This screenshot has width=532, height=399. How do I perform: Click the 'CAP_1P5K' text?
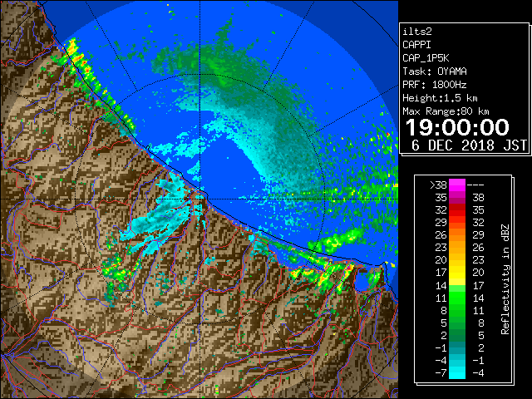click(x=426, y=58)
